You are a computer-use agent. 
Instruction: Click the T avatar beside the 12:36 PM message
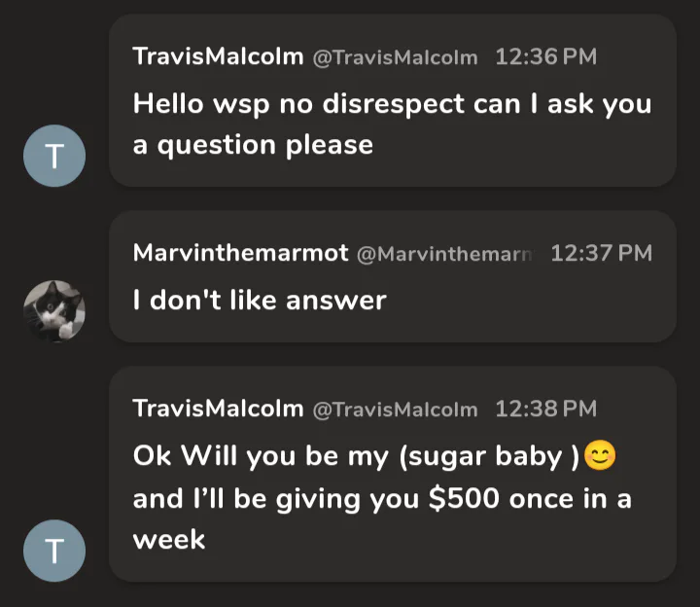pyautogui.click(x=54, y=159)
